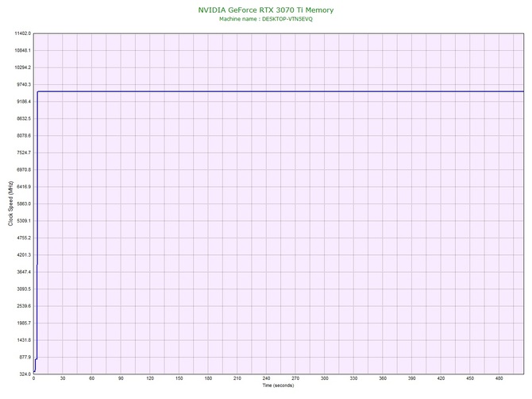Click the Machine name DESKTOP-VTN5EVQ subtitle
This screenshot has height=399, width=532.
[x=266, y=19]
